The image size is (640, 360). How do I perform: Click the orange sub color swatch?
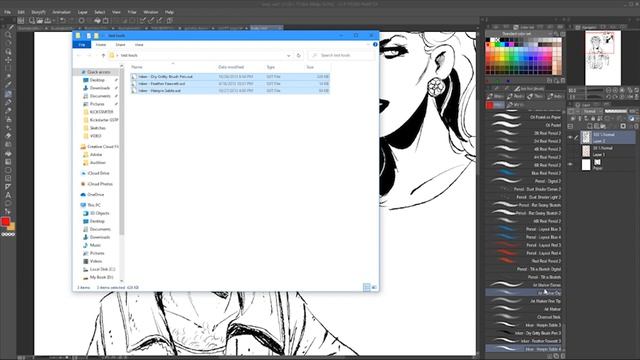coord(11,227)
